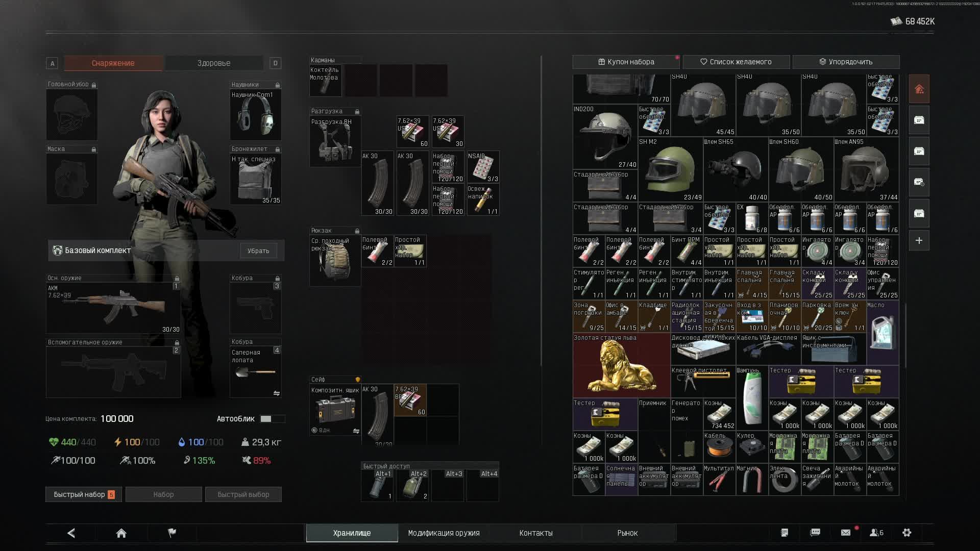The width and height of the screenshot is (980, 551).
Task: Open the timed storage box icon
Action: [919, 182]
